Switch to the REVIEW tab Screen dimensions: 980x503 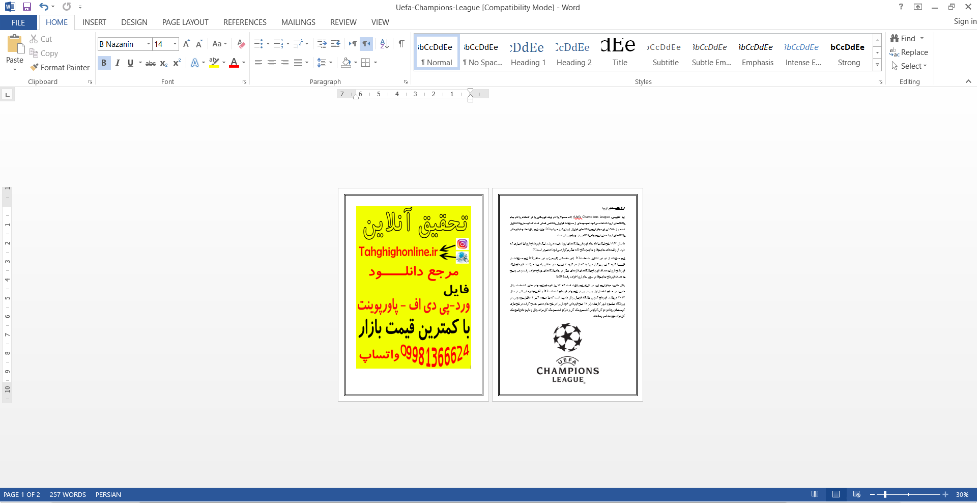coord(343,22)
